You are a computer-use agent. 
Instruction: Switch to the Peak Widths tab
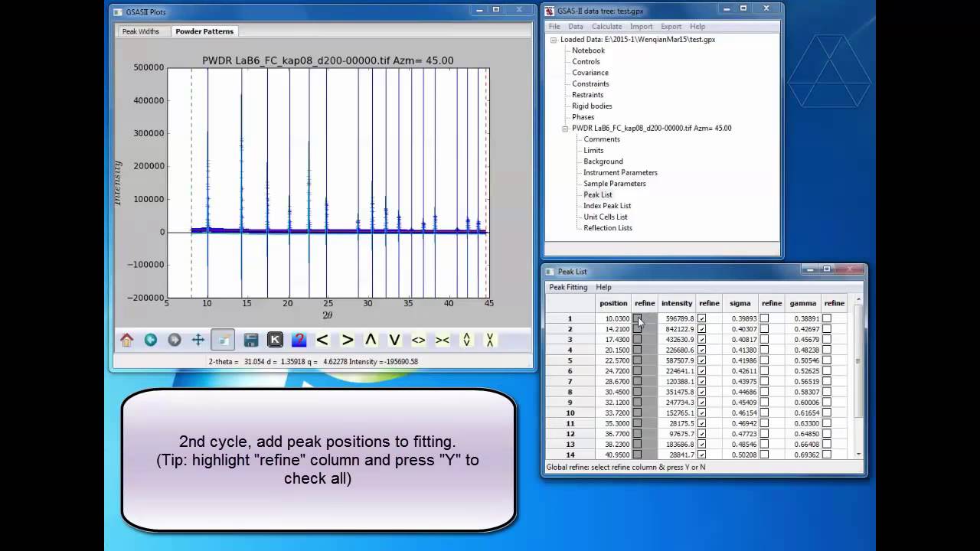[x=141, y=31]
